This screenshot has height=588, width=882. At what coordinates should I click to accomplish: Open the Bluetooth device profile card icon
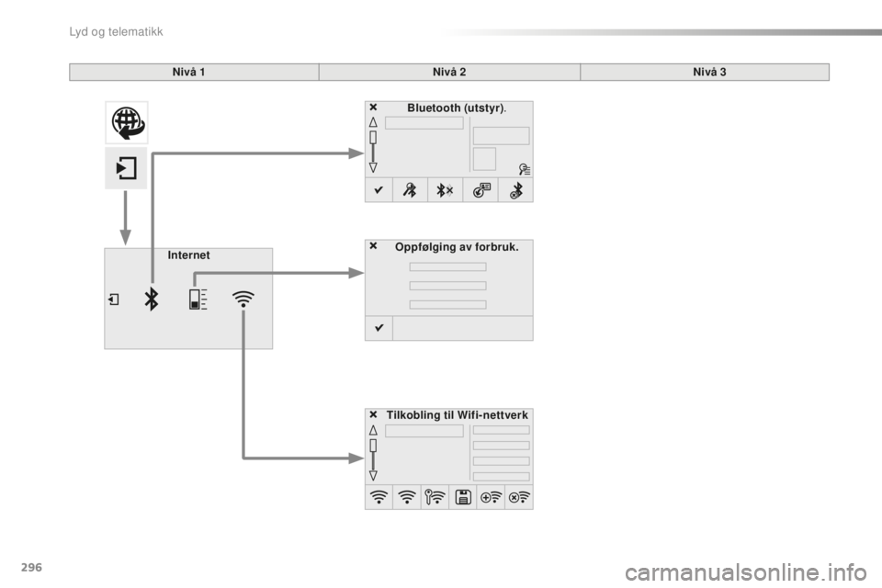click(x=481, y=191)
